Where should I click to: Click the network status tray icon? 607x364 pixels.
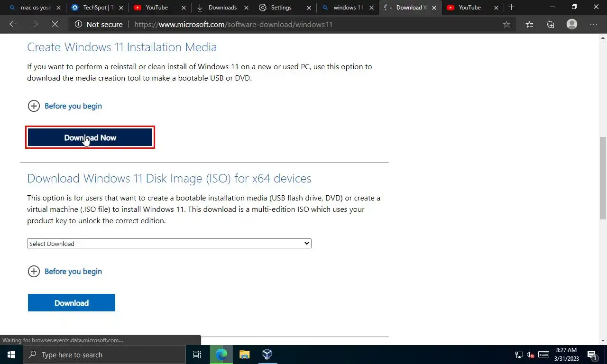click(519, 355)
